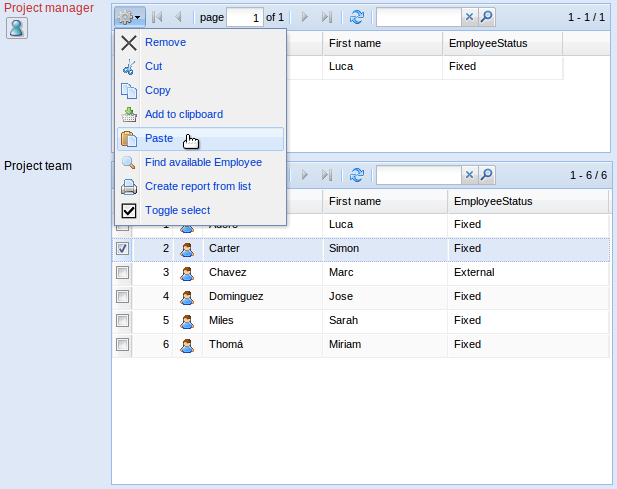Click Toggle select menu entry
The width and height of the screenshot is (617, 489).
pyautogui.click(x=177, y=211)
